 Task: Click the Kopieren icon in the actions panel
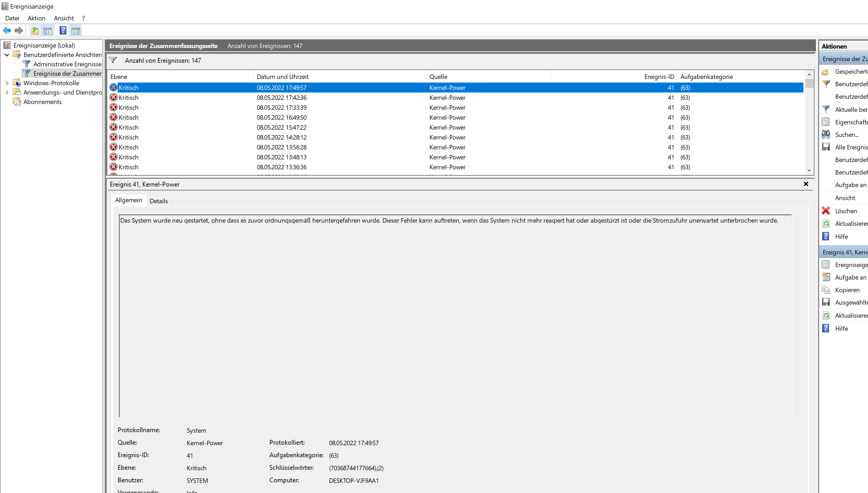coord(826,290)
